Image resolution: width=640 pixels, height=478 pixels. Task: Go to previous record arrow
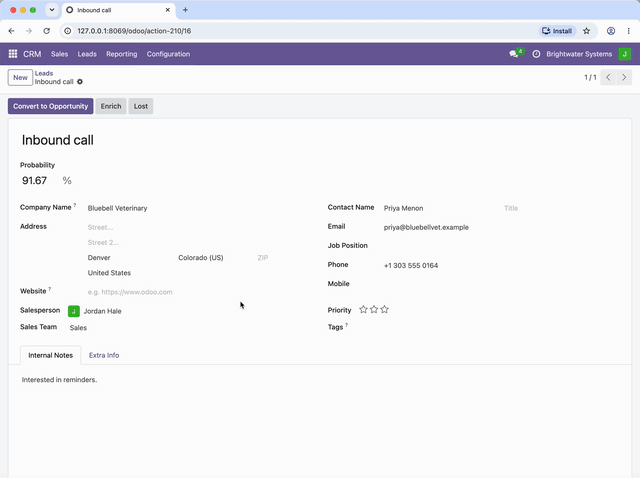608,77
